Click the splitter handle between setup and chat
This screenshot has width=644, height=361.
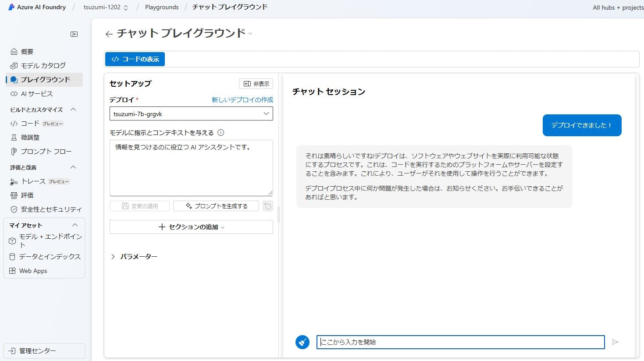coord(279,216)
